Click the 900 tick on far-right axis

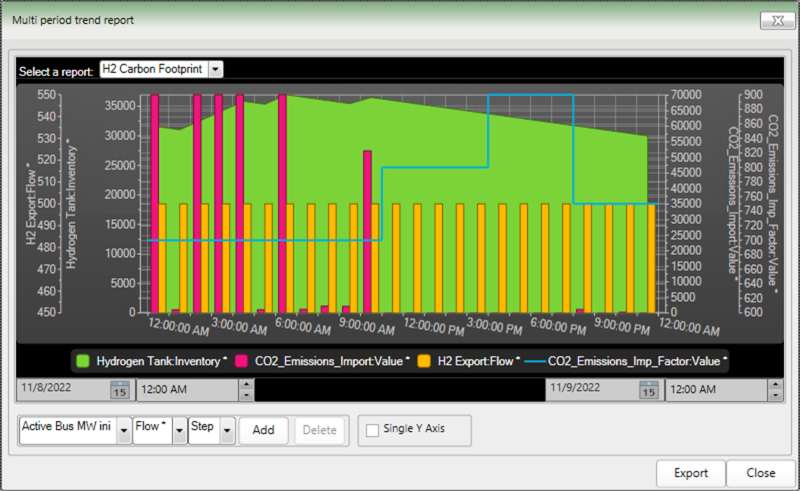(754, 95)
